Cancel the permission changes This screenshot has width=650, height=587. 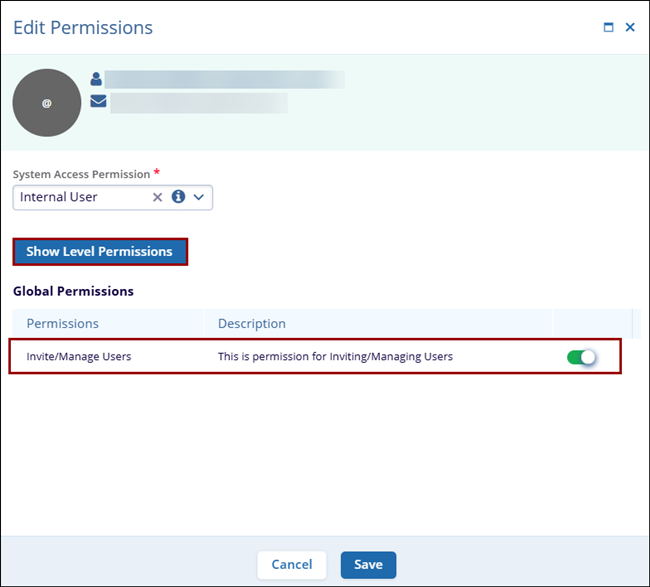(292, 565)
